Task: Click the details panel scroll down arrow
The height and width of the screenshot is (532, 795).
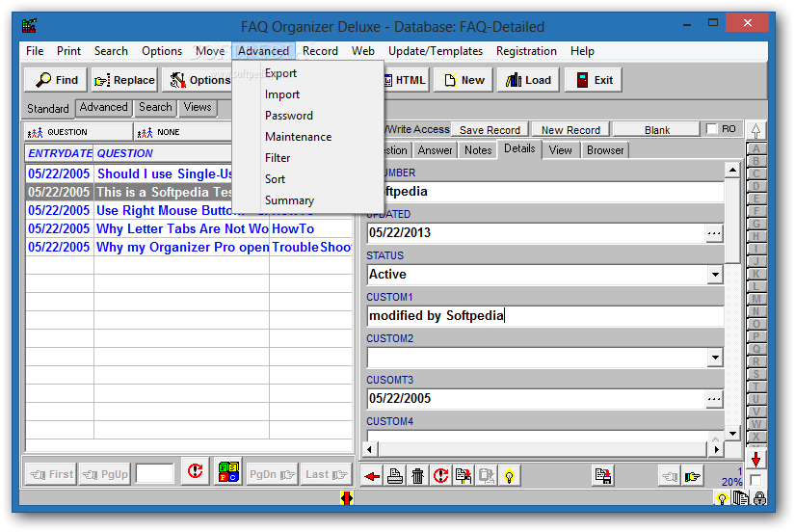Action: 732,434
